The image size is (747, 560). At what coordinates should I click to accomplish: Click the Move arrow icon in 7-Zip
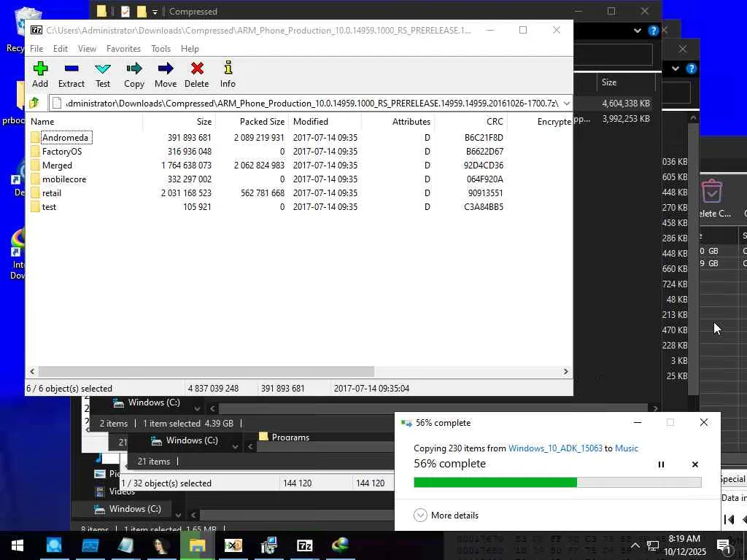(166, 69)
